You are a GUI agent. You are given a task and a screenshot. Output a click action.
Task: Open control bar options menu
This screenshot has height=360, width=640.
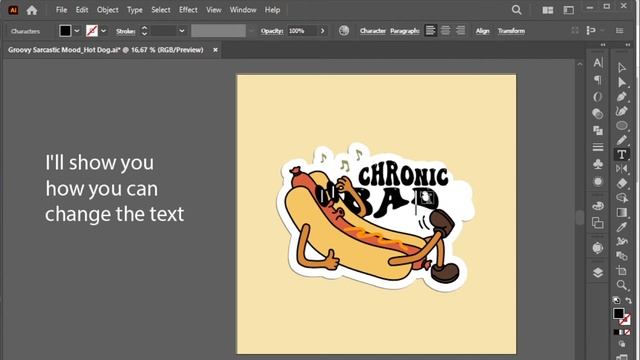[620, 31]
